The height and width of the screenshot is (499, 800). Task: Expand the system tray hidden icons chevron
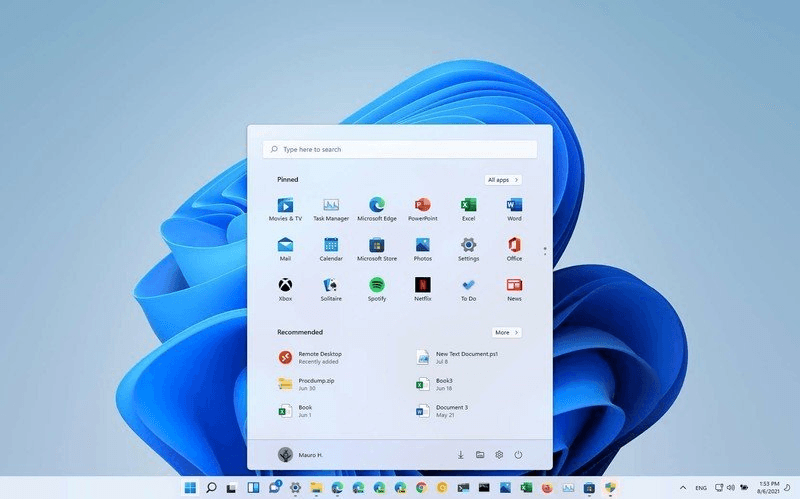(x=682, y=488)
